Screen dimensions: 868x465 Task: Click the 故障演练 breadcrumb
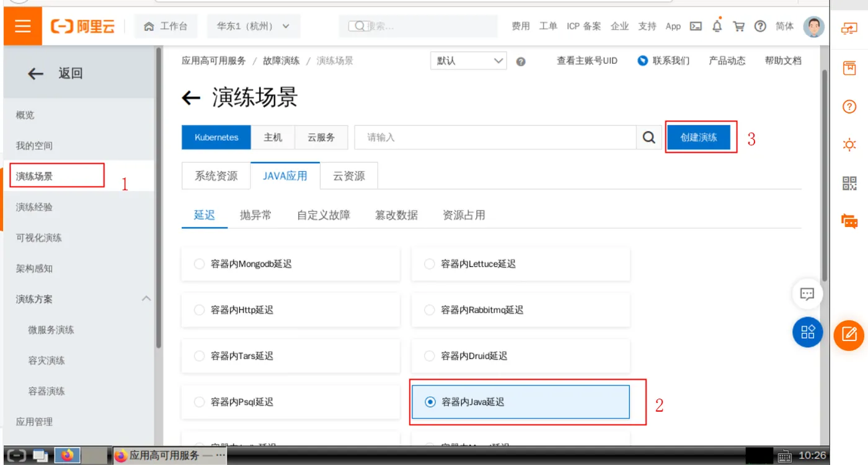tap(281, 61)
